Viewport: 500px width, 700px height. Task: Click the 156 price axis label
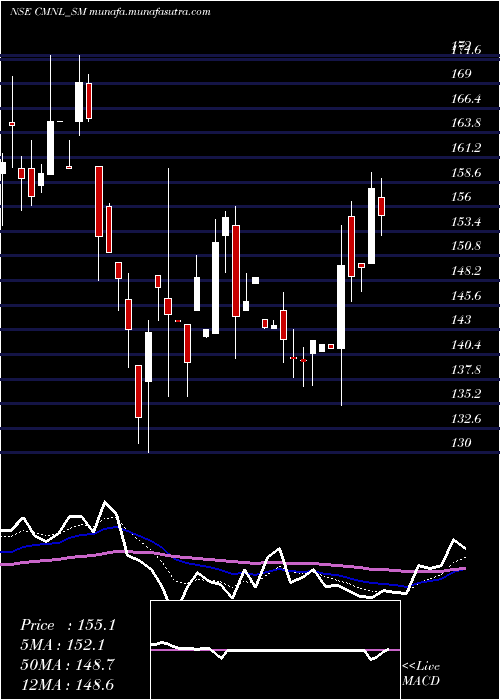click(x=461, y=197)
